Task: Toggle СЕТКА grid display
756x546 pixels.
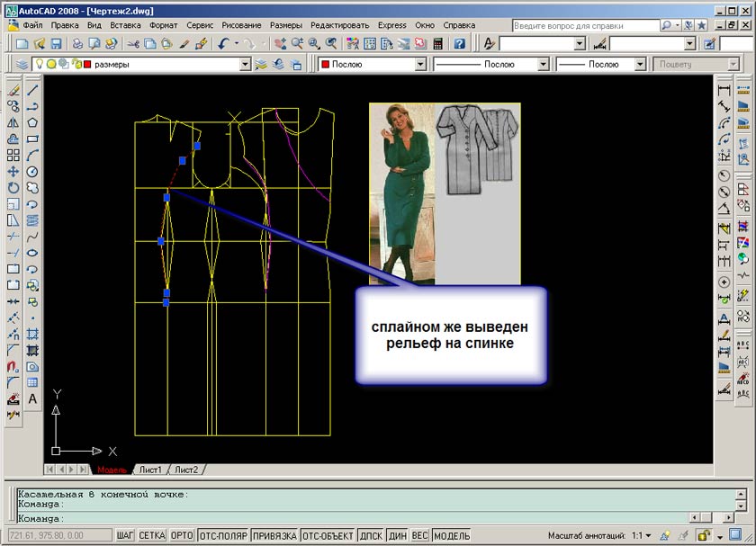Action: point(152,536)
